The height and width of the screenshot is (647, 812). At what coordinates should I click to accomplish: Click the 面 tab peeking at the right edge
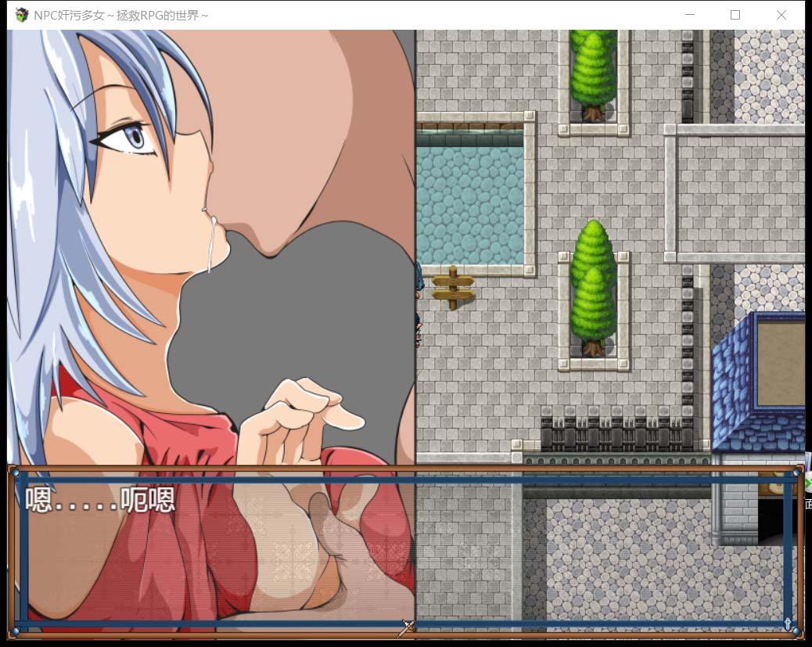[x=807, y=502]
